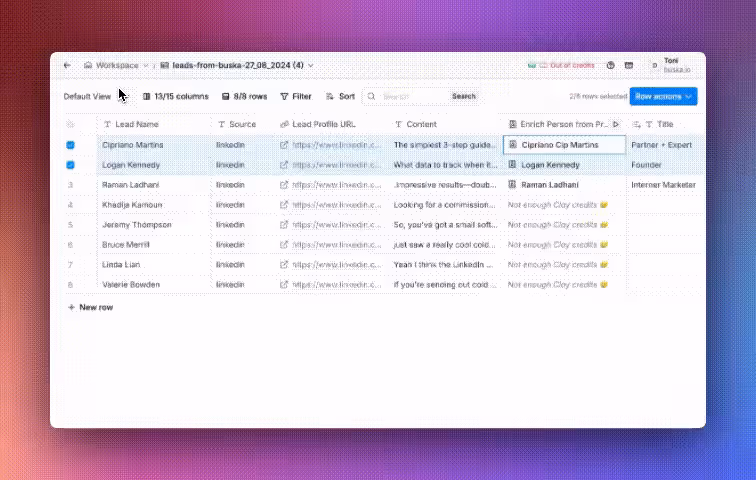Click the Enrich Person column header icon
This screenshot has width=756, height=480.
tap(513, 124)
